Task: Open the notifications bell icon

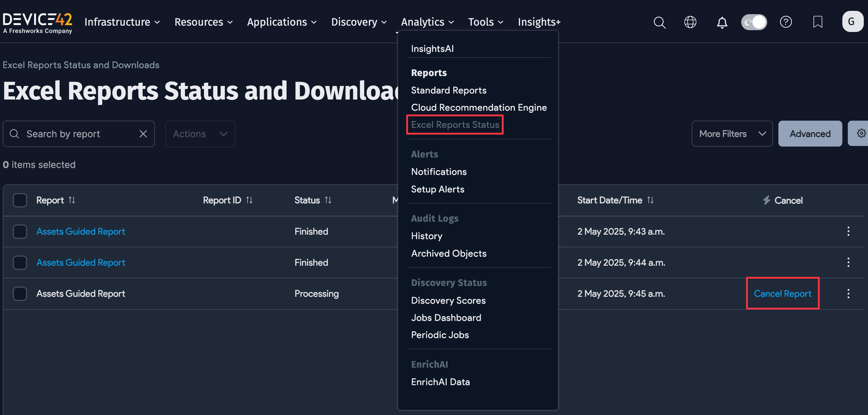Action: coord(722,22)
